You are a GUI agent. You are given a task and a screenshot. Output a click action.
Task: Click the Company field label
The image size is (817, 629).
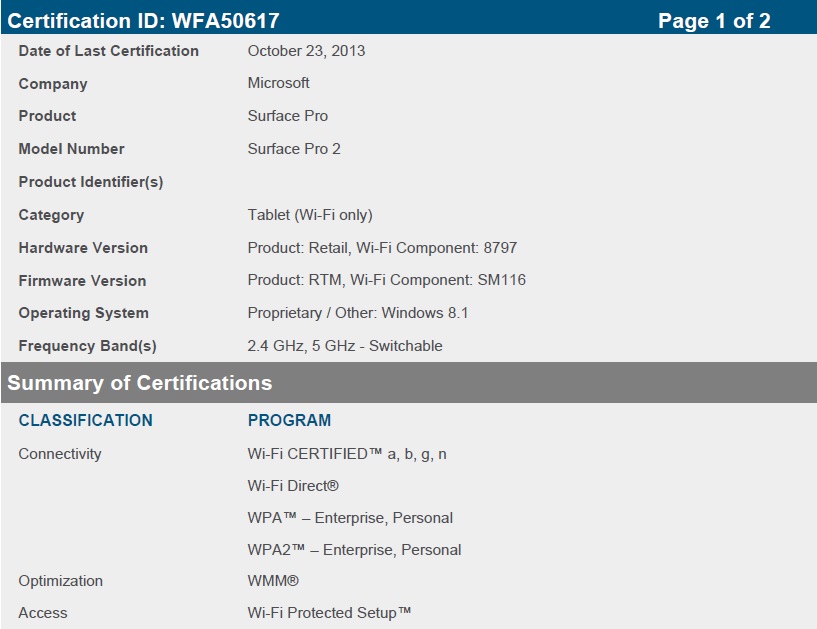52,84
